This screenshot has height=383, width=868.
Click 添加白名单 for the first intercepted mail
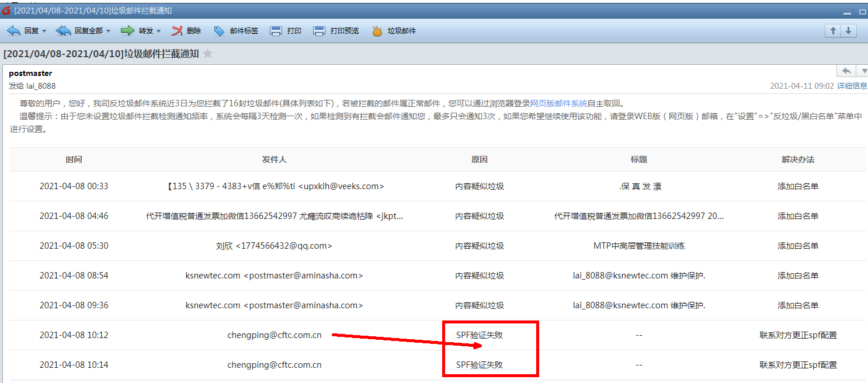(798, 186)
